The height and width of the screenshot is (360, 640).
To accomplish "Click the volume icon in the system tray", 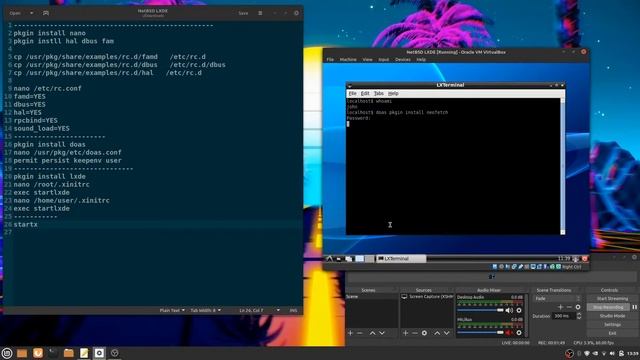I will (612, 353).
